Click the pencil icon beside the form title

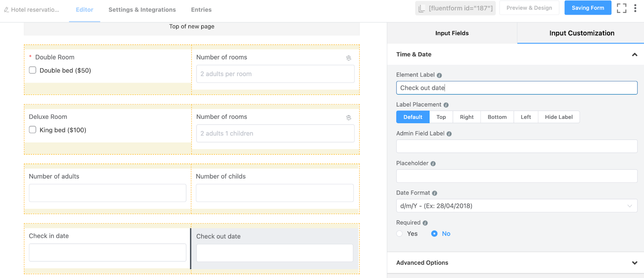[6, 10]
